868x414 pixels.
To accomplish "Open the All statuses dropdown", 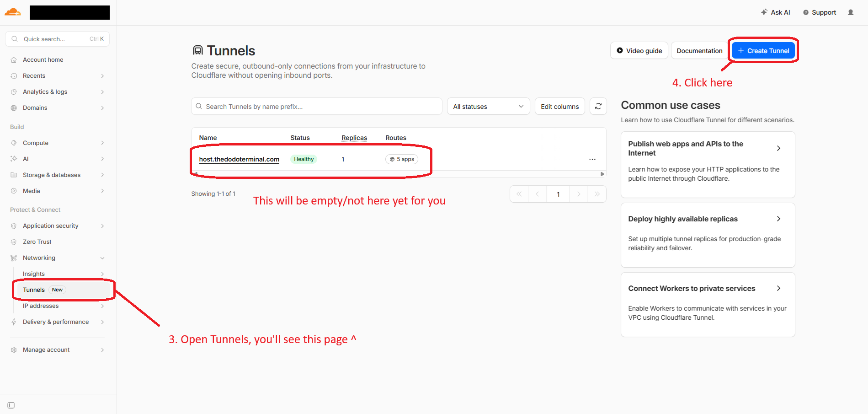I will [x=488, y=106].
